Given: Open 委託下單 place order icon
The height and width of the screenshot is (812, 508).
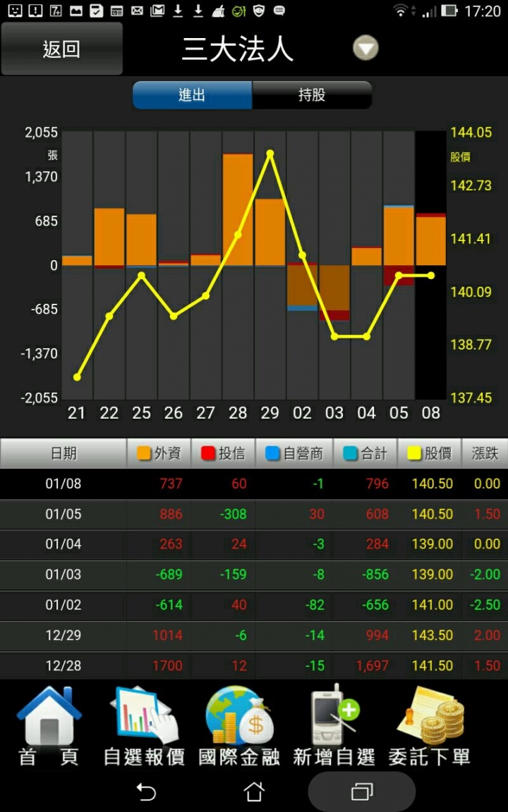Looking at the screenshot, I should tap(430, 727).
